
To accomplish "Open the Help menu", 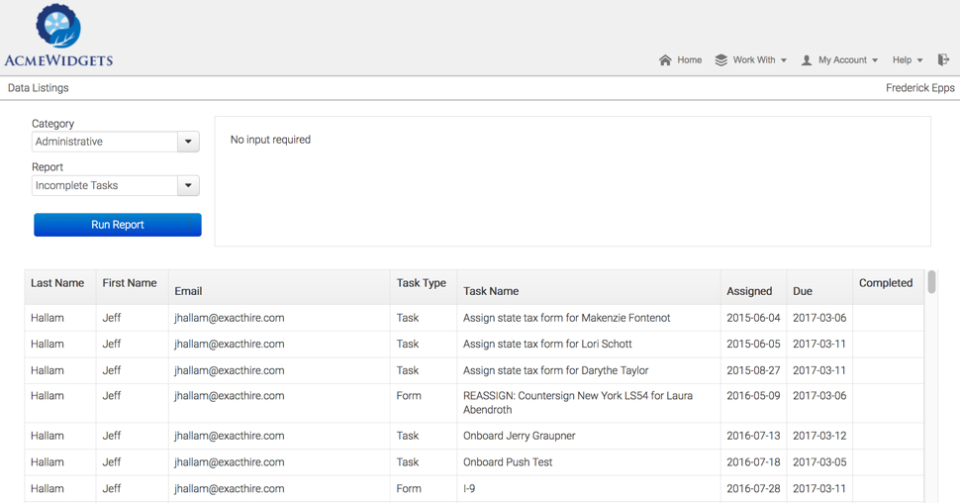I will pyautogui.click(x=907, y=60).
